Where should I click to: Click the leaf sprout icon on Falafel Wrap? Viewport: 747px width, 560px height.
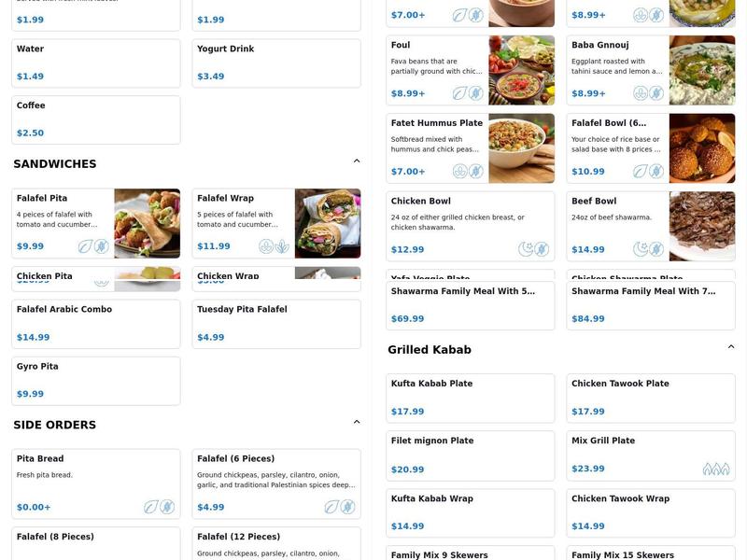(x=281, y=247)
